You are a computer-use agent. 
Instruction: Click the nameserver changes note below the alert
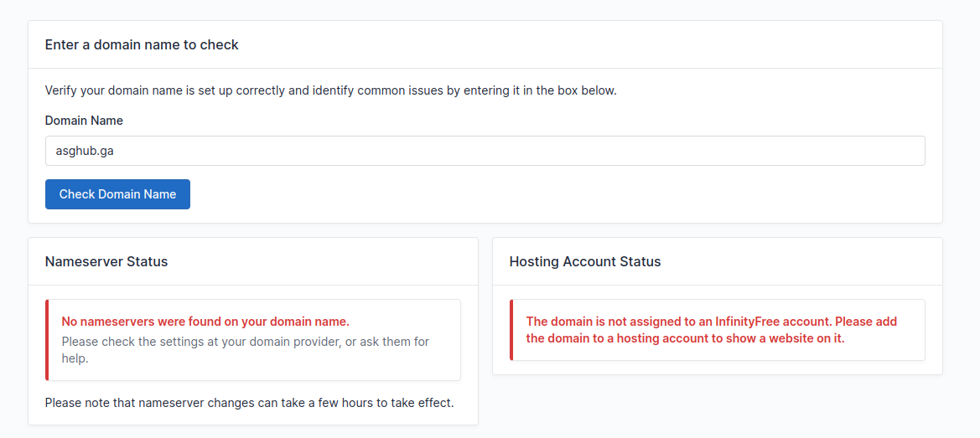tap(249, 403)
